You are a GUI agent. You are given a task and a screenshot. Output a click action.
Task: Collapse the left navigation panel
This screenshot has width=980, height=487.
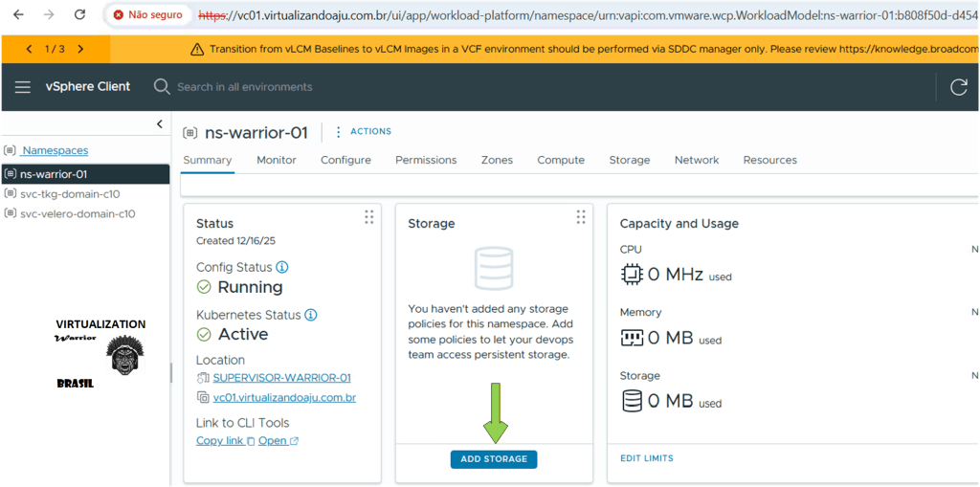[160, 124]
